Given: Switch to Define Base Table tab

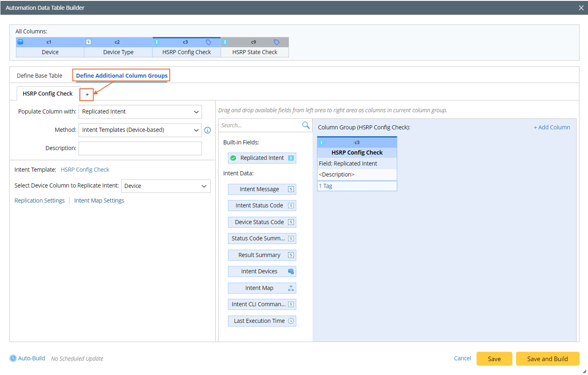Looking at the screenshot, I should coord(40,75).
